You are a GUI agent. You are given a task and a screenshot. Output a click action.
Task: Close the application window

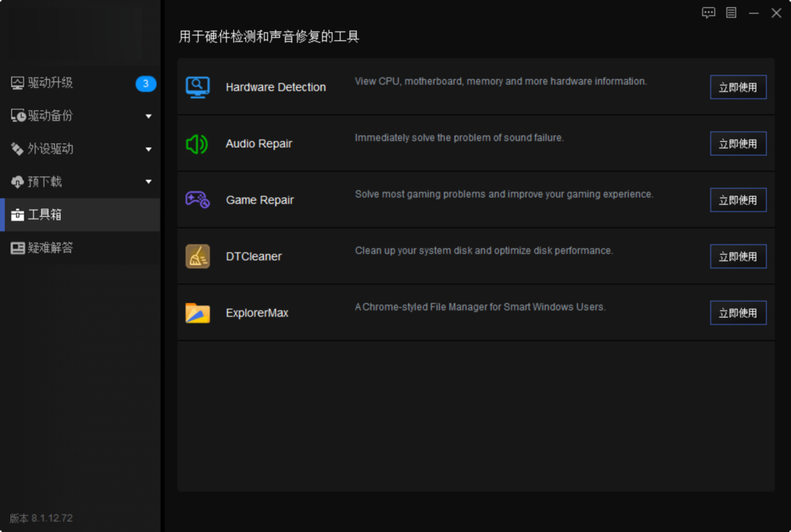tap(776, 13)
